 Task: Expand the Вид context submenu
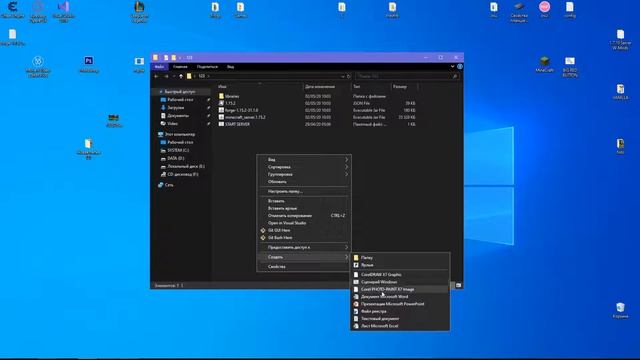304,160
